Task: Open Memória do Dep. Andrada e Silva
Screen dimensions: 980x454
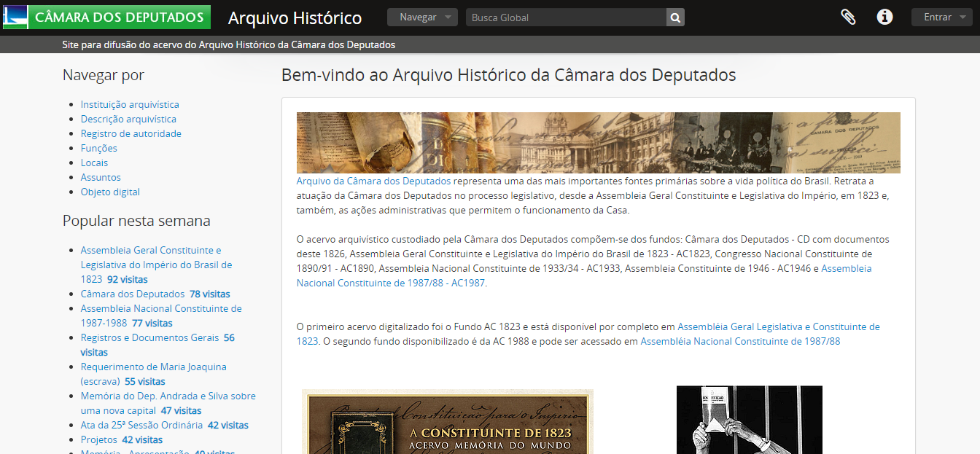Action: (x=168, y=403)
